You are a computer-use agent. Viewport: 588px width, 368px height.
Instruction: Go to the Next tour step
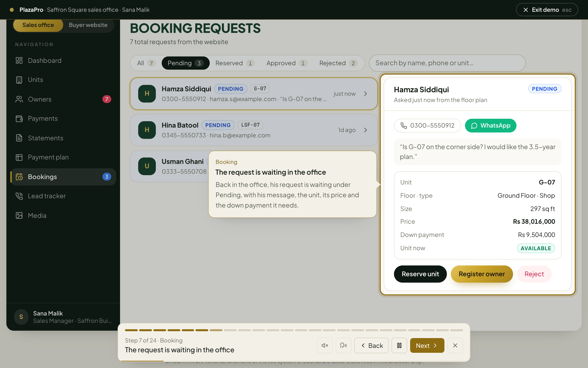click(427, 345)
